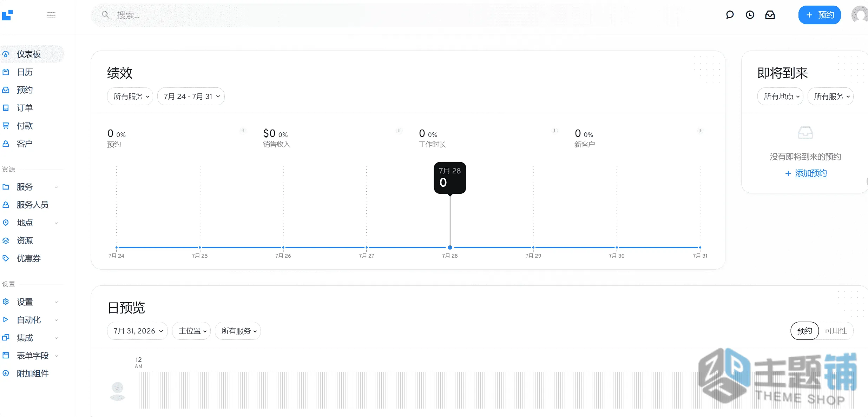Switch day preview to 预约 view
Screen dimensions: 868x417
coord(804,331)
